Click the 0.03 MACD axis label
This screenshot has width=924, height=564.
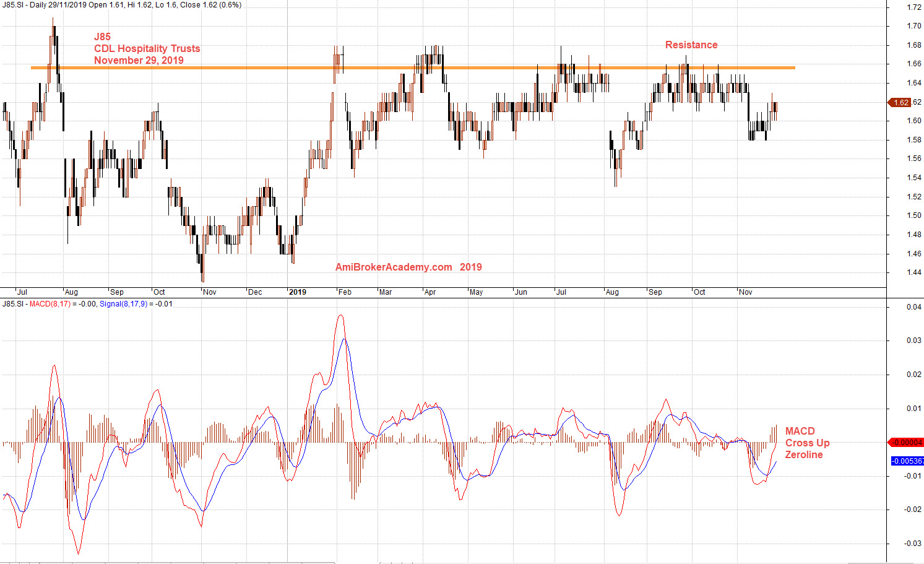pyautogui.click(x=913, y=341)
